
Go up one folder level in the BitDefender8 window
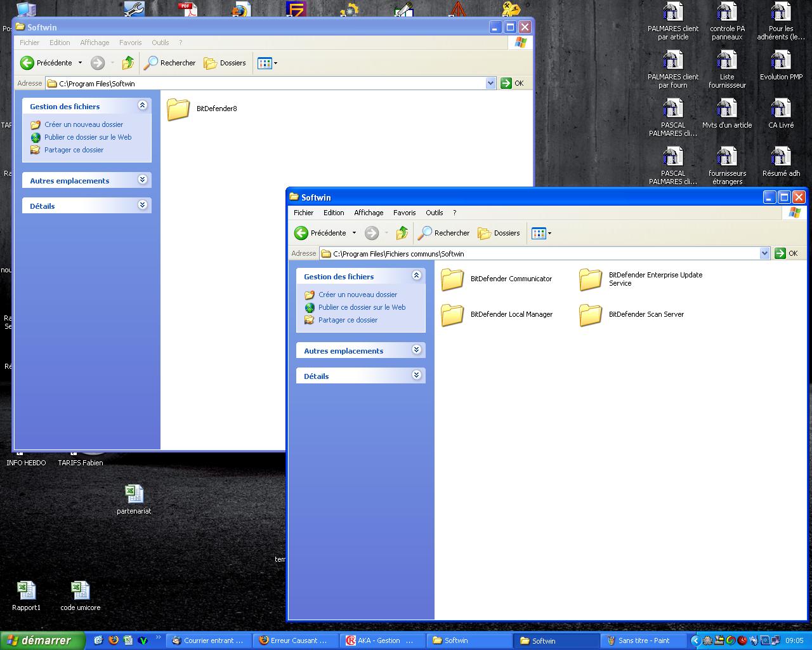tap(128, 63)
